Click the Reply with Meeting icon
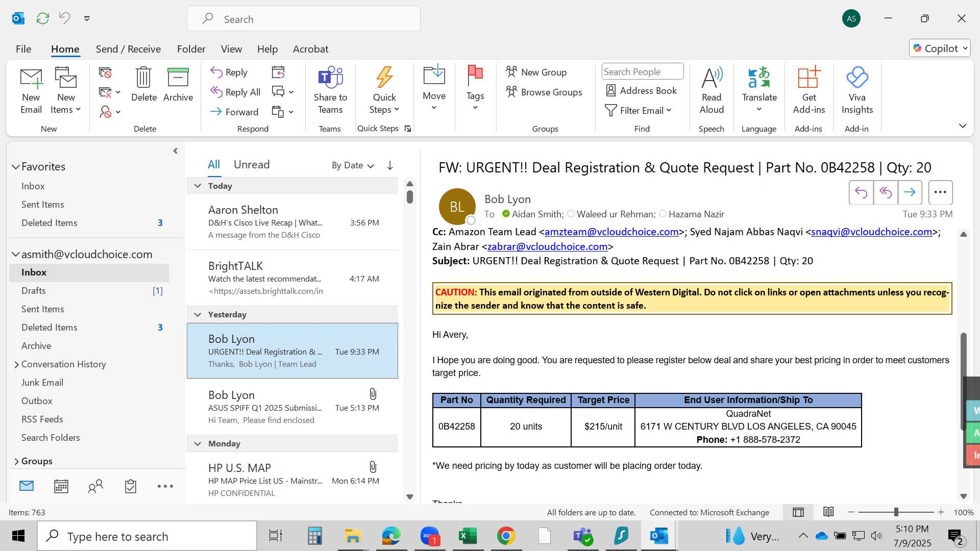The image size is (980, 551). tap(278, 72)
